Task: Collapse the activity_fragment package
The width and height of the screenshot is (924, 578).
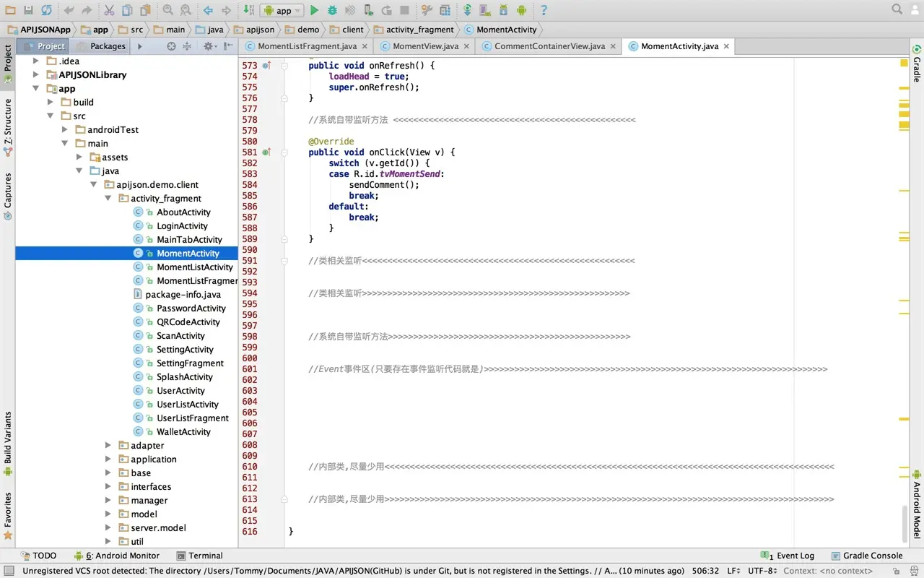Action: pos(108,198)
